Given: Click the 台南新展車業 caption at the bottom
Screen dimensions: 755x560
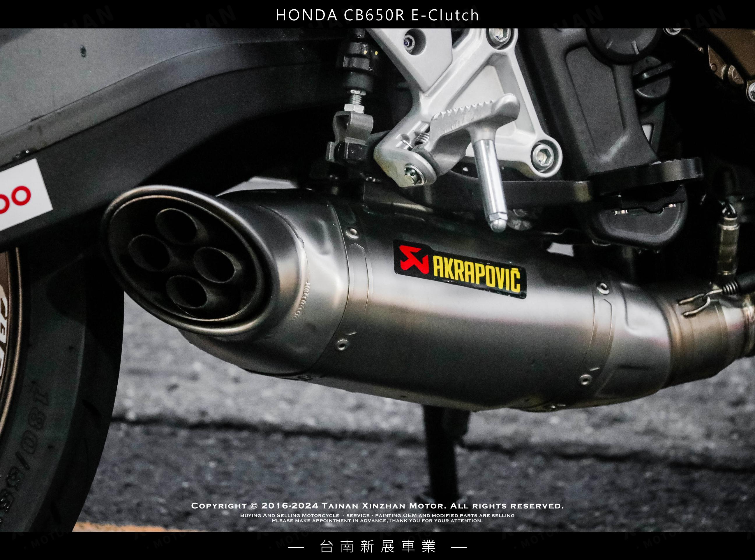Looking at the screenshot, I should [377, 547].
